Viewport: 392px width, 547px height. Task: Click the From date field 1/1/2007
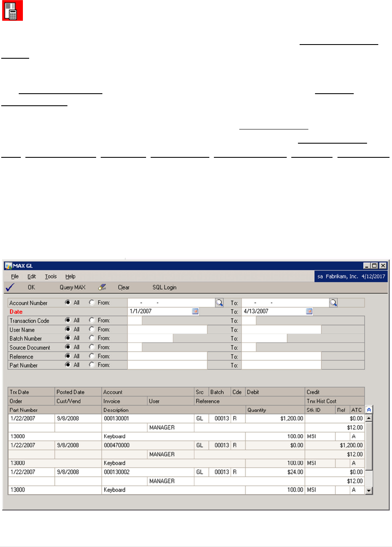click(160, 311)
